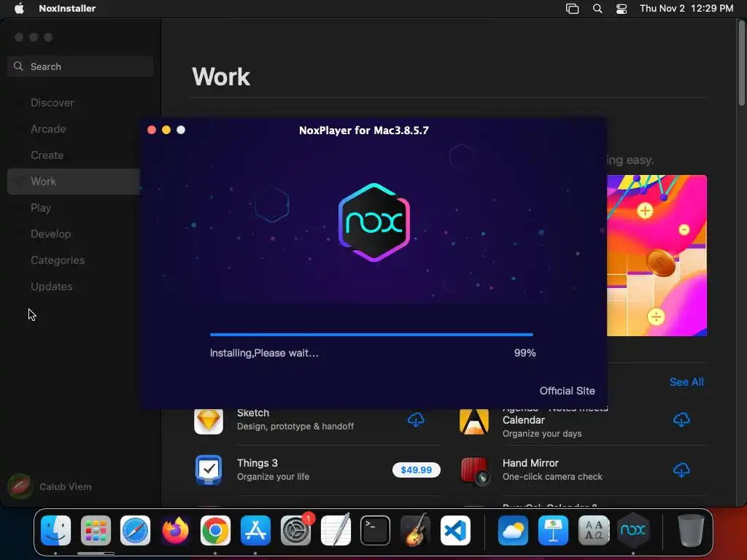Image resolution: width=747 pixels, height=560 pixels.
Task: Click 'One-click camera check' subtitle
Action: tap(553, 477)
